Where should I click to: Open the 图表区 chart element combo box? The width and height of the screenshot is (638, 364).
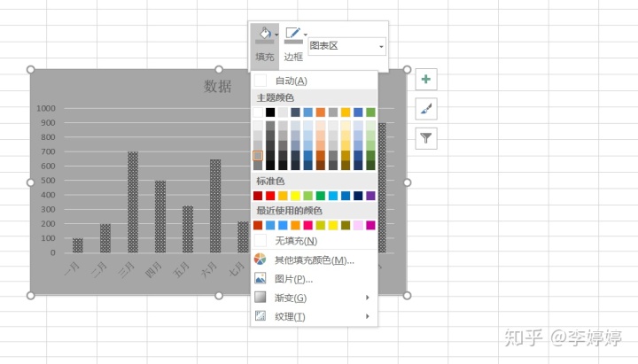(x=346, y=46)
